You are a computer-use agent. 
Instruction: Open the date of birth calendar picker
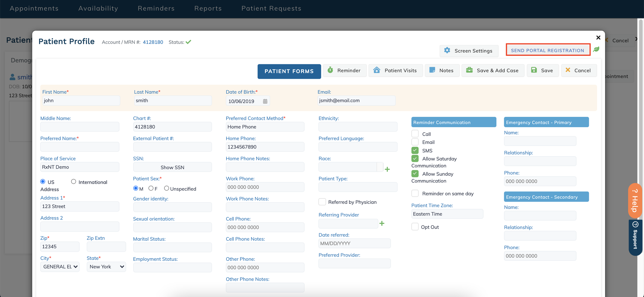click(265, 101)
